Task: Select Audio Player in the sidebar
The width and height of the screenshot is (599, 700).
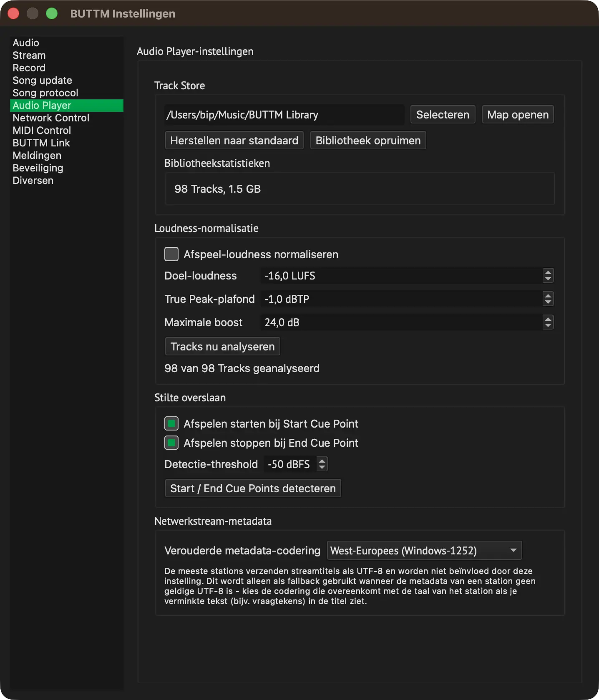Action: coord(67,106)
